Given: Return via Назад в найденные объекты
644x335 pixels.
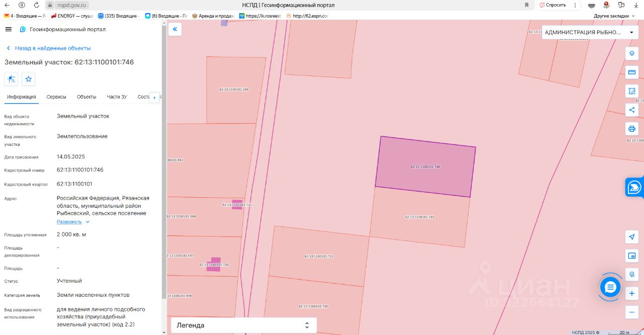Looking at the screenshot, I should point(48,48).
